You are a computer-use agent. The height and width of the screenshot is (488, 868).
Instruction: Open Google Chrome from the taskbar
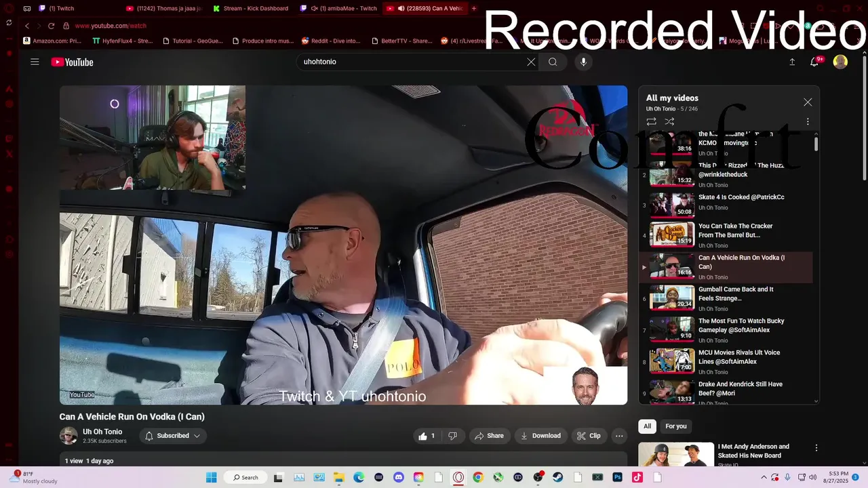tap(478, 477)
